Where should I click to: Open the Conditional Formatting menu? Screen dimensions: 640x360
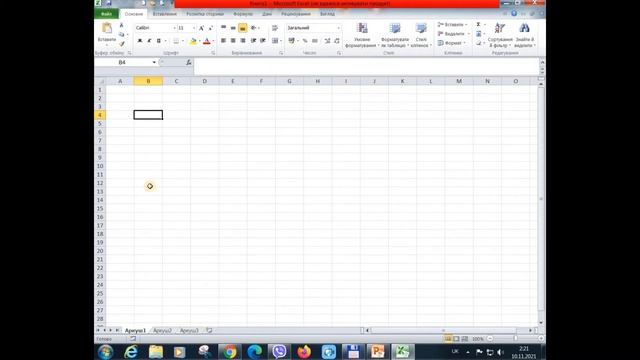tap(362, 36)
